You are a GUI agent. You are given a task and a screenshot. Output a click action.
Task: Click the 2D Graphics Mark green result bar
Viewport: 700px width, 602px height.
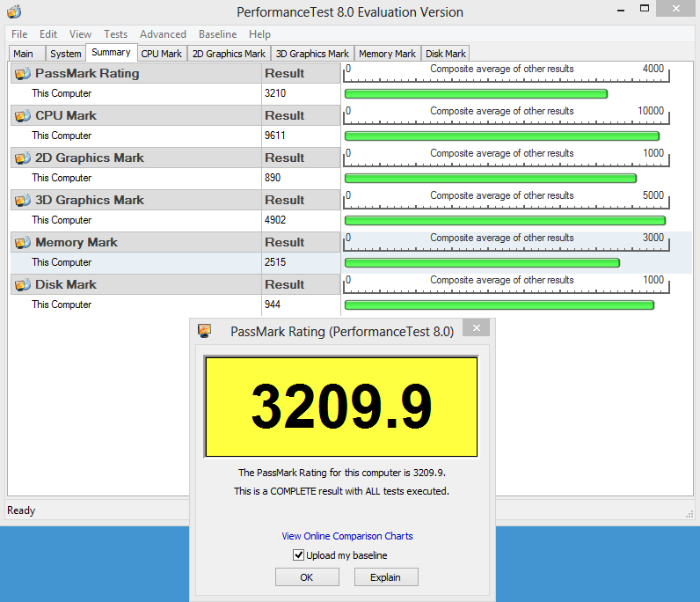tap(490, 179)
